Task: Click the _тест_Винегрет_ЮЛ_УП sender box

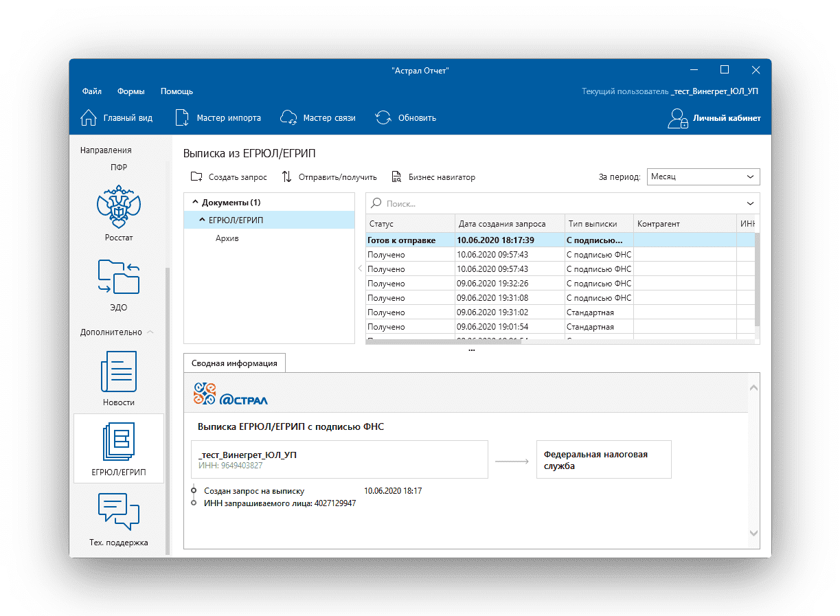Action: (339, 459)
